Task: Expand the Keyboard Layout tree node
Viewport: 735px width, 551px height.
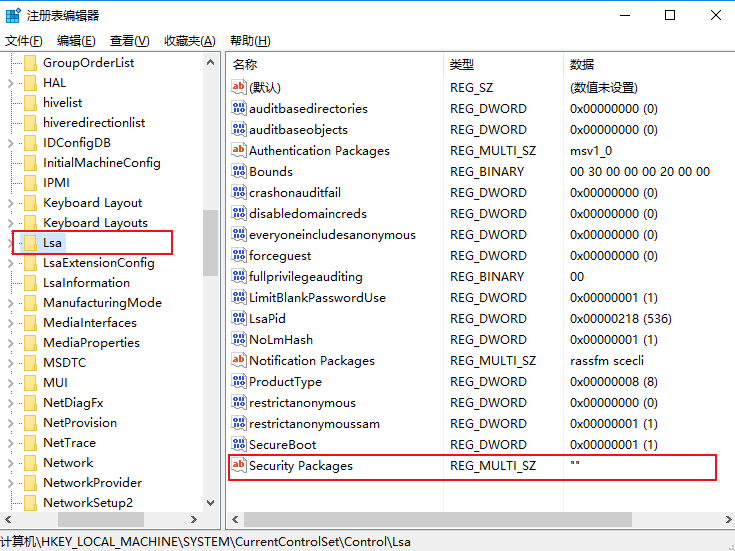Action: [x=10, y=203]
